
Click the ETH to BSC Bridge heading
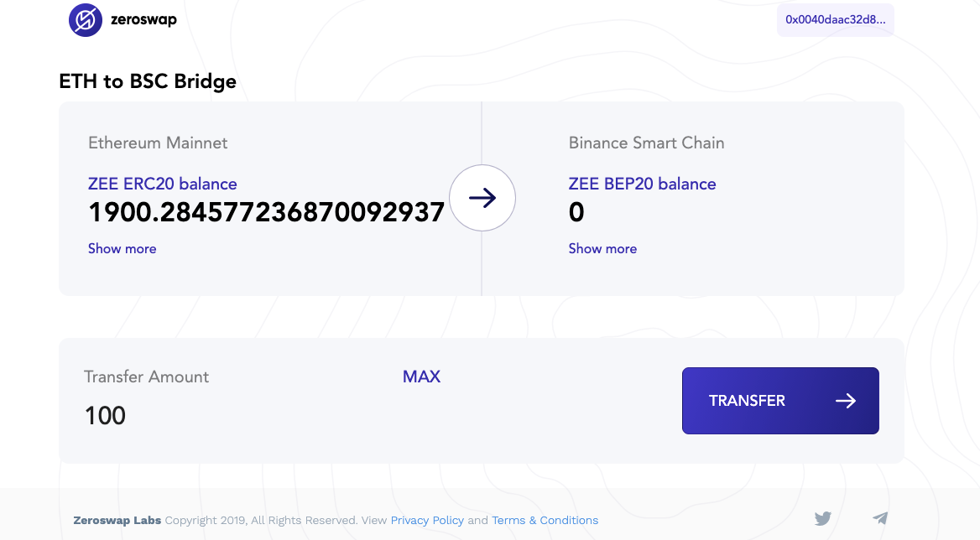pos(148,82)
